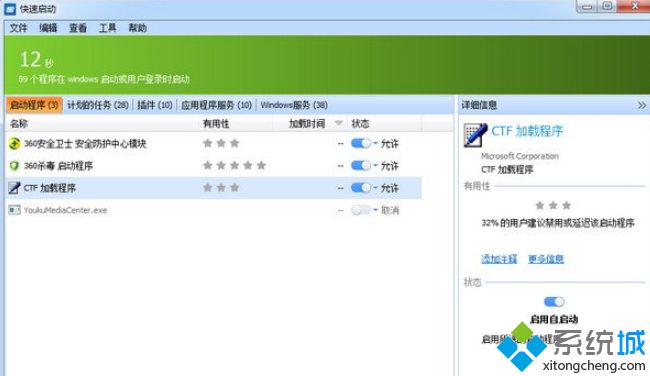This screenshot has width=650, height=376.
Task: Toggle startup for 360安全卫士 安全防护中心模块
Action: (361, 143)
